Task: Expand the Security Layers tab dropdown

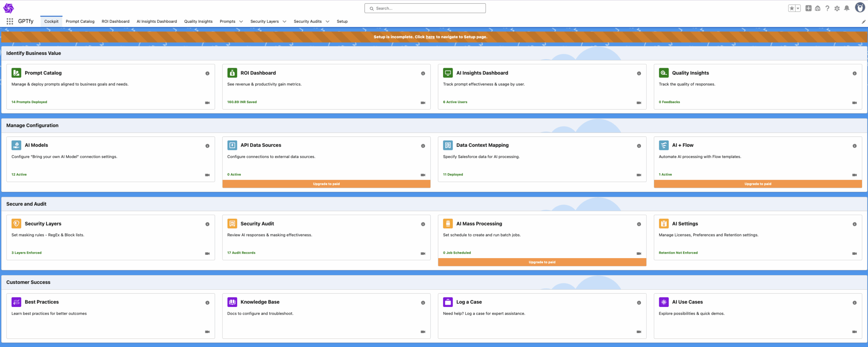Action: (284, 21)
